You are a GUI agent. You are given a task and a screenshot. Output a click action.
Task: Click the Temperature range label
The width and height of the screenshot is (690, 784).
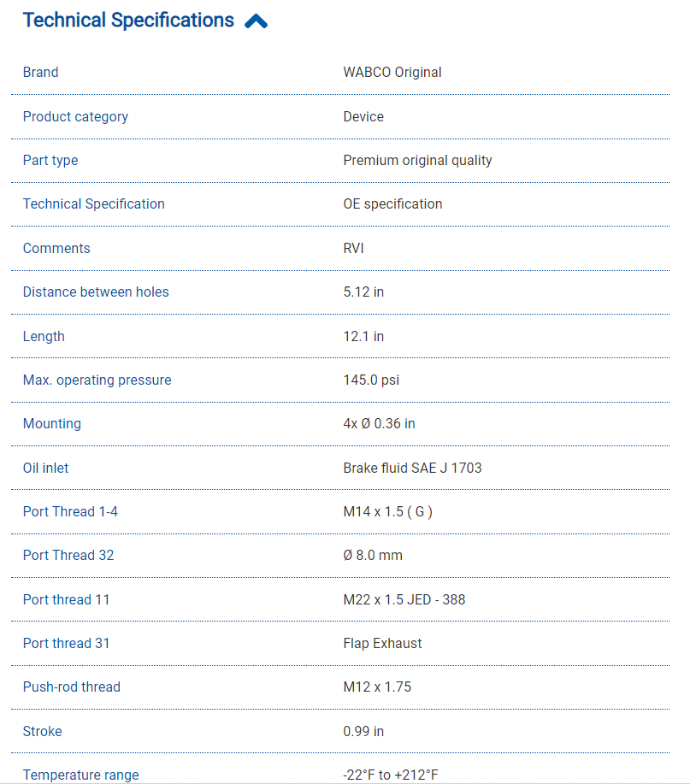point(80,775)
